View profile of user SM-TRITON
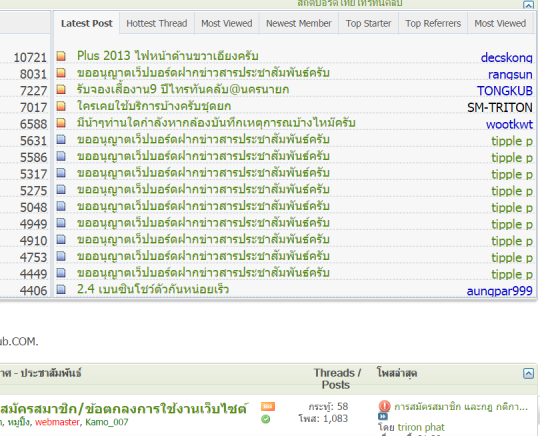This screenshot has width=540, height=436. [500, 108]
